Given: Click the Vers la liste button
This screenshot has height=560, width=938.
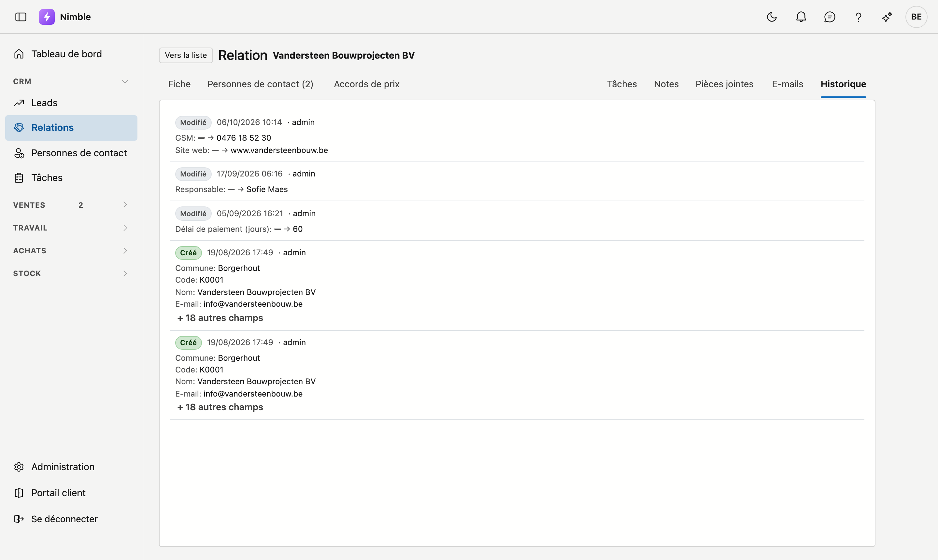Looking at the screenshot, I should pyautogui.click(x=186, y=55).
